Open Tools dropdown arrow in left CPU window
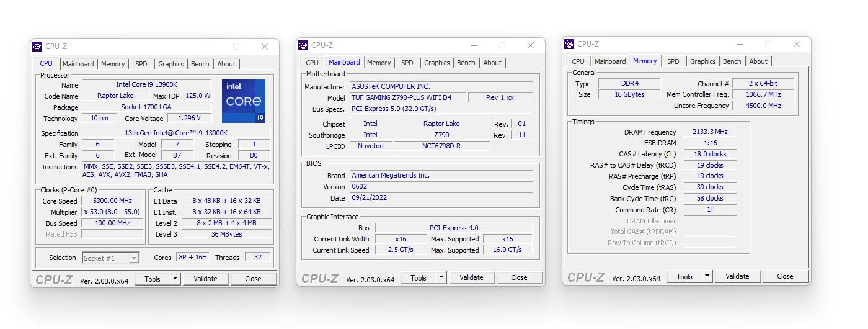Viewport: 868px width, 329px height. 175,279
